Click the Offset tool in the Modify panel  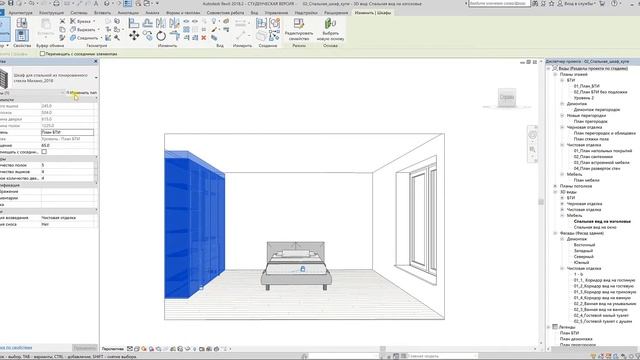(x=147, y=23)
